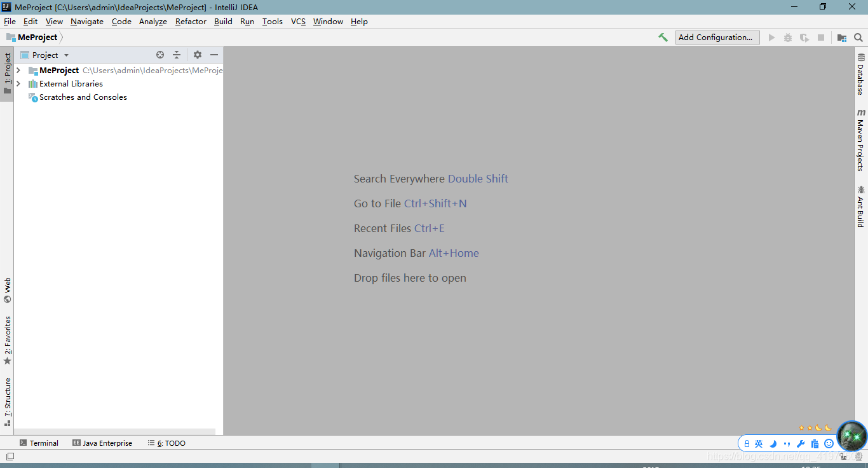The image size is (868, 468).
Task: Click the Stop square icon
Action: click(x=821, y=38)
